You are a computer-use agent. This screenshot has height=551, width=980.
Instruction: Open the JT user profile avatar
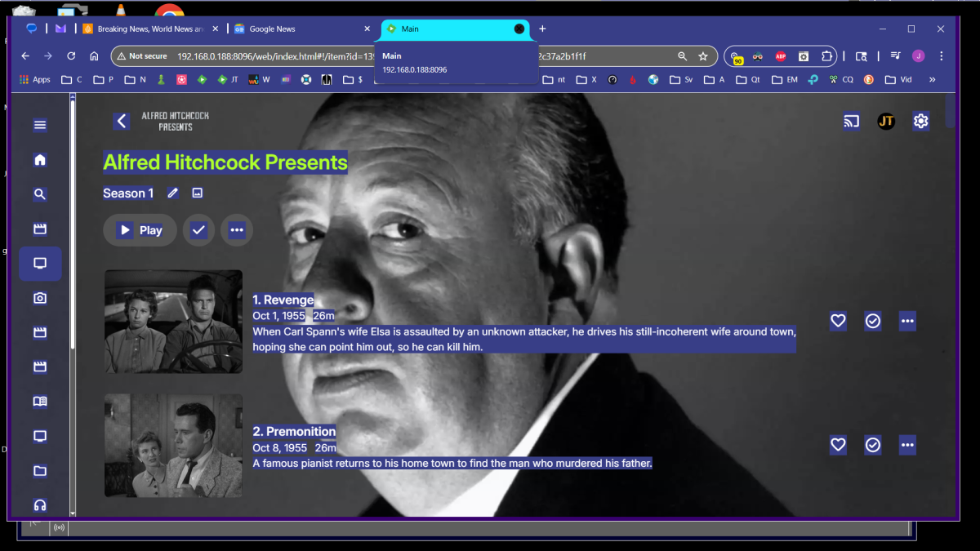click(x=886, y=121)
